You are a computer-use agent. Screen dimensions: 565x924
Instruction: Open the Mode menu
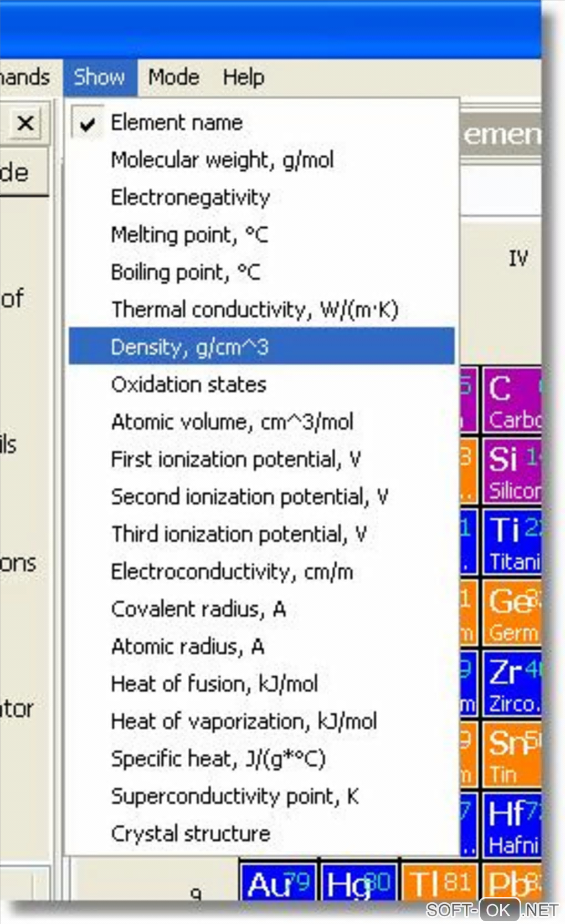coord(173,77)
